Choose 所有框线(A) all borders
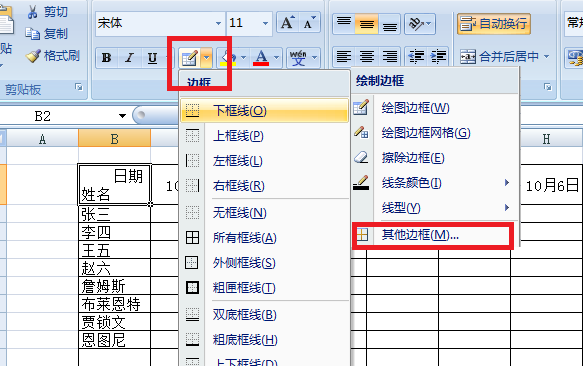The height and width of the screenshot is (366, 583). pyautogui.click(x=264, y=238)
